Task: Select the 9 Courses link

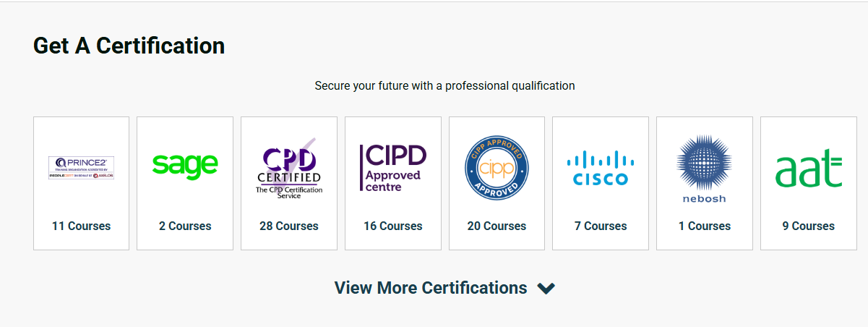Action: tap(808, 226)
